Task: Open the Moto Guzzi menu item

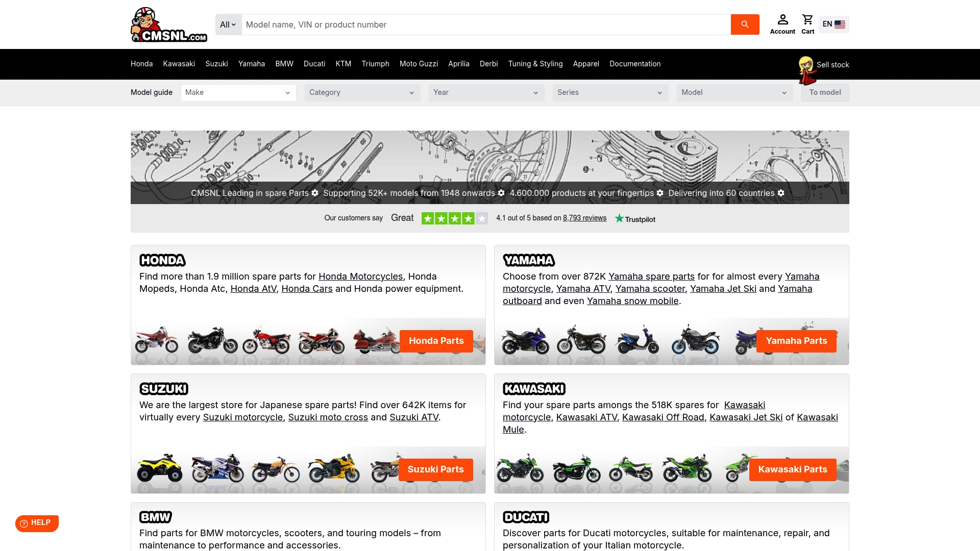Action: [419, 64]
